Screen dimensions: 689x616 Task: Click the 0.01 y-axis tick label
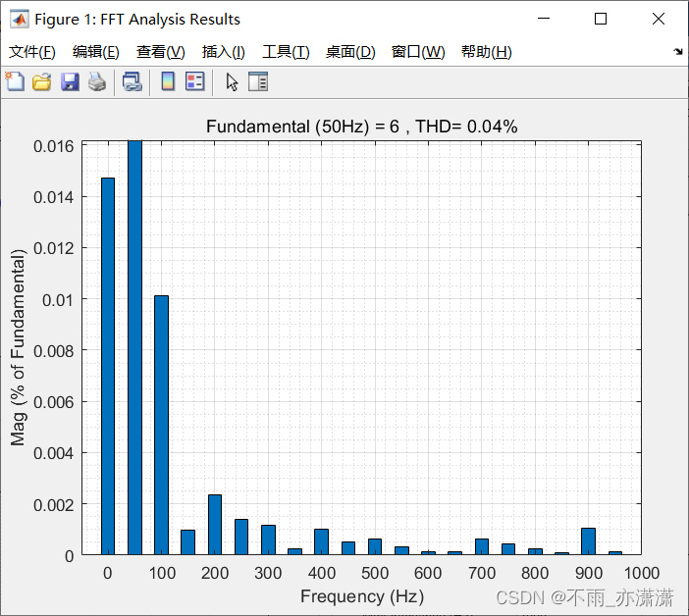tap(58, 300)
